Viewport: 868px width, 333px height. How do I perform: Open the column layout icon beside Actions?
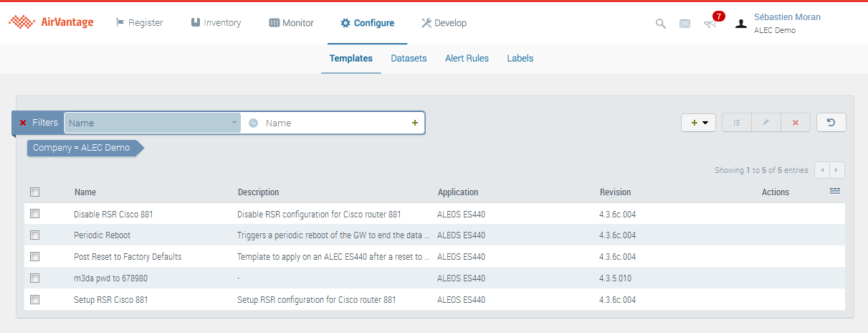[834, 191]
